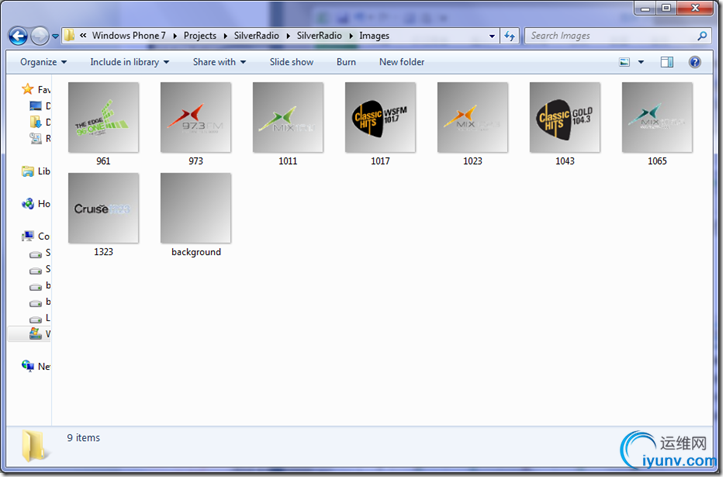
Task: Jump to Projects in address path
Action: click(x=200, y=36)
